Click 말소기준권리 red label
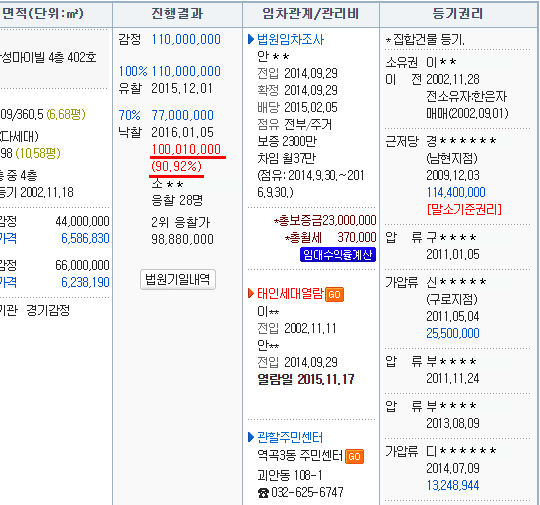The image size is (540, 505). tap(464, 209)
